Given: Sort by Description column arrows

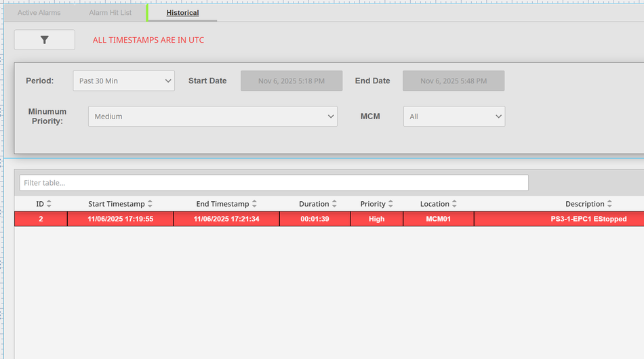Looking at the screenshot, I should point(609,204).
